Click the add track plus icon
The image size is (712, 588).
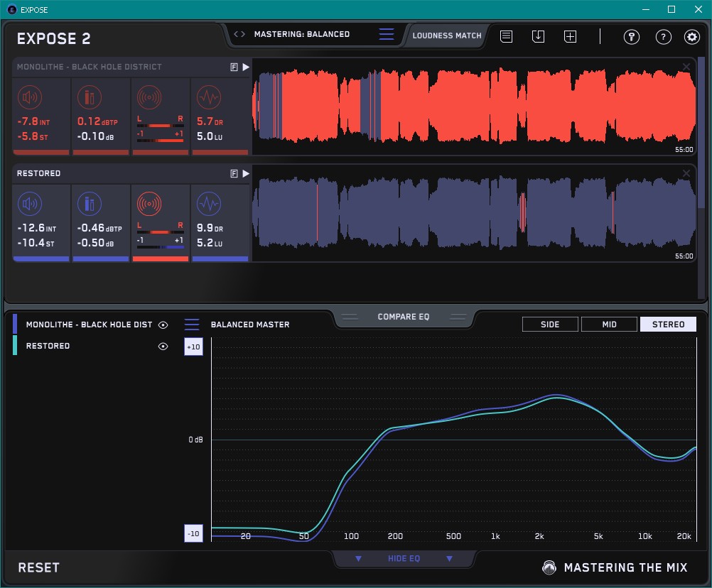click(x=570, y=37)
